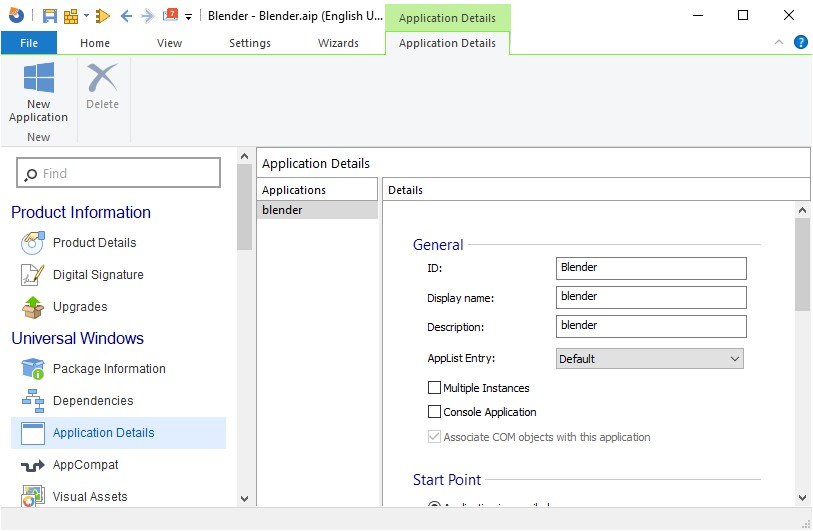Select the lower Application Details ribbon tab

[447, 43]
